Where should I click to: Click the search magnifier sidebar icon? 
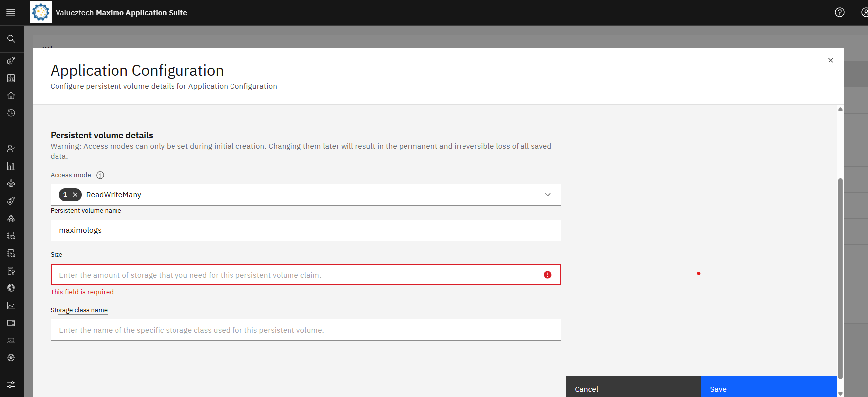point(11,39)
